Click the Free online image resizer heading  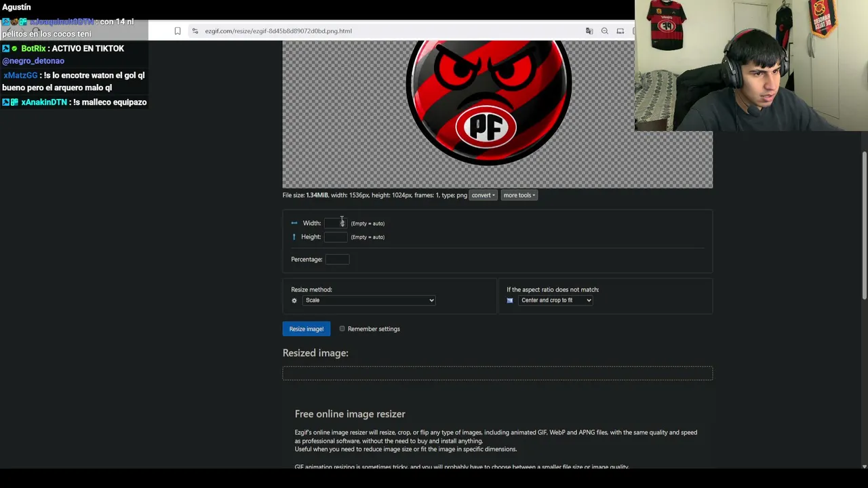pos(350,414)
